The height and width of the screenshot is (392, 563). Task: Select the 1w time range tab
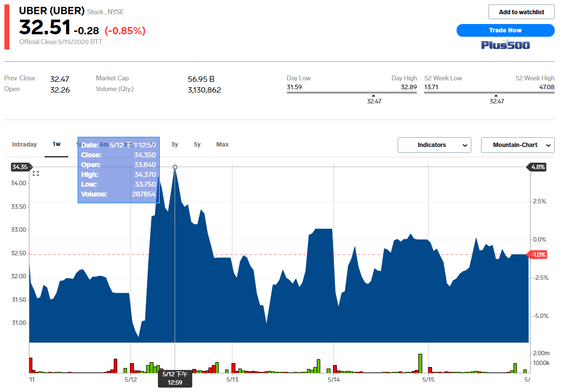(x=56, y=144)
